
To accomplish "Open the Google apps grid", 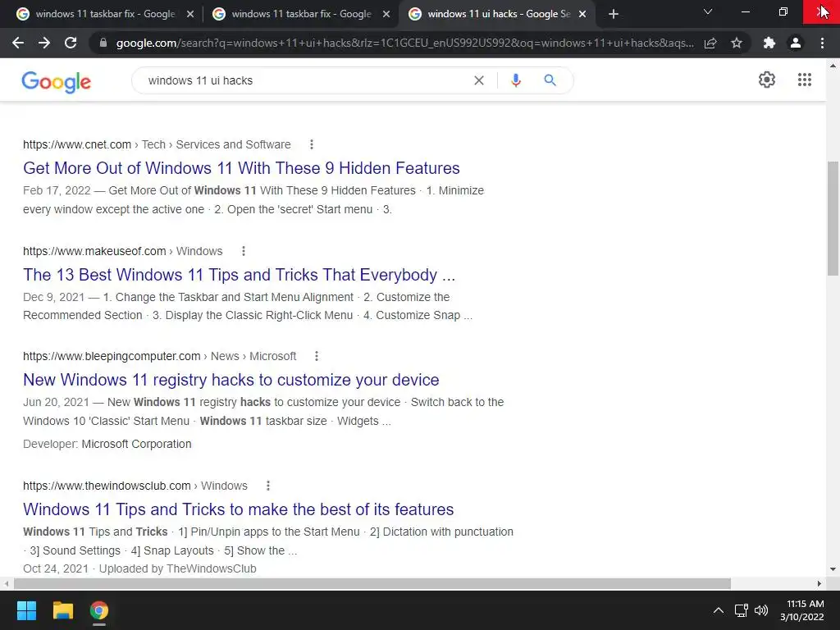I will [805, 80].
